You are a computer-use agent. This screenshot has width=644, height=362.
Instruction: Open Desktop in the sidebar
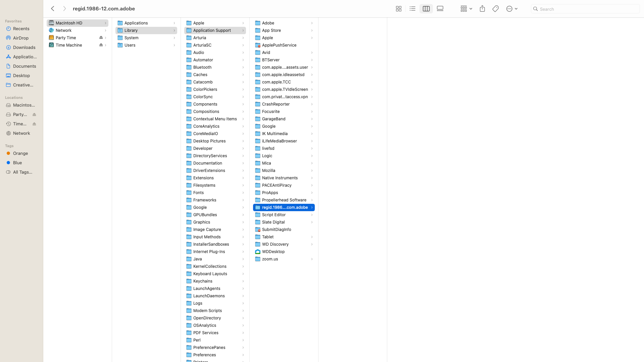point(21,76)
